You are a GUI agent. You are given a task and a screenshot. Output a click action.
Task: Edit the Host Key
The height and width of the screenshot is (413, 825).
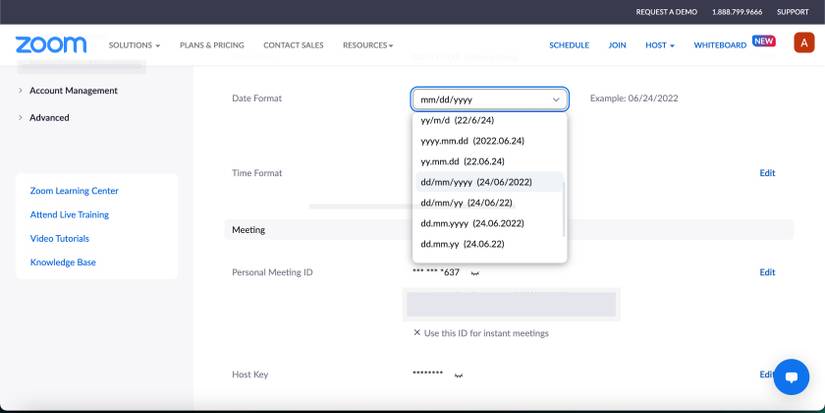pyautogui.click(x=766, y=374)
